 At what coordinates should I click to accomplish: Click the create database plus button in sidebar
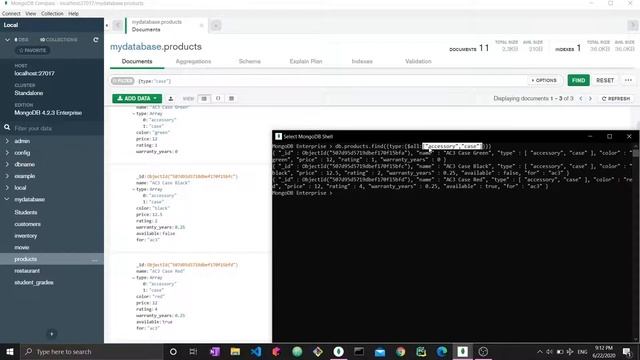(x=52, y=334)
